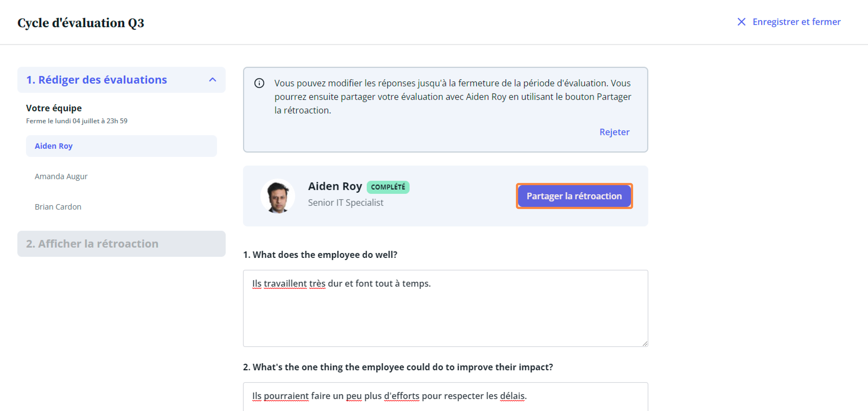The width and height of the screenshot is (868, 411).
Task: Click the info circle icon in the notice
Action: (x=259, y=83)
